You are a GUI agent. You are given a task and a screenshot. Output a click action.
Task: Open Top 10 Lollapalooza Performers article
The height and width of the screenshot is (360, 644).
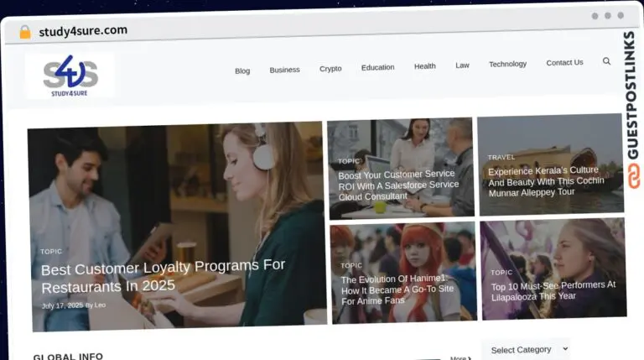(553, 290)
